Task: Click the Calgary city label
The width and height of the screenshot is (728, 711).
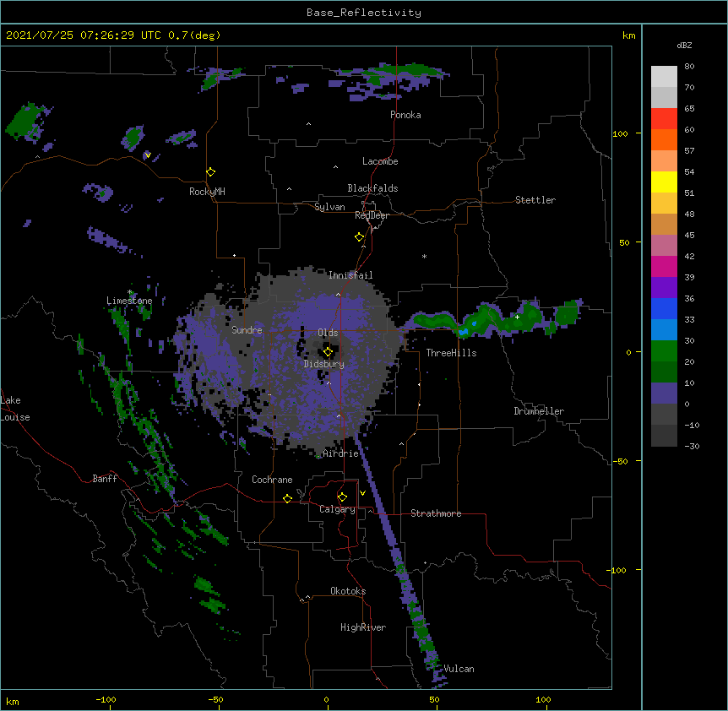Action: tap(337, 509)
